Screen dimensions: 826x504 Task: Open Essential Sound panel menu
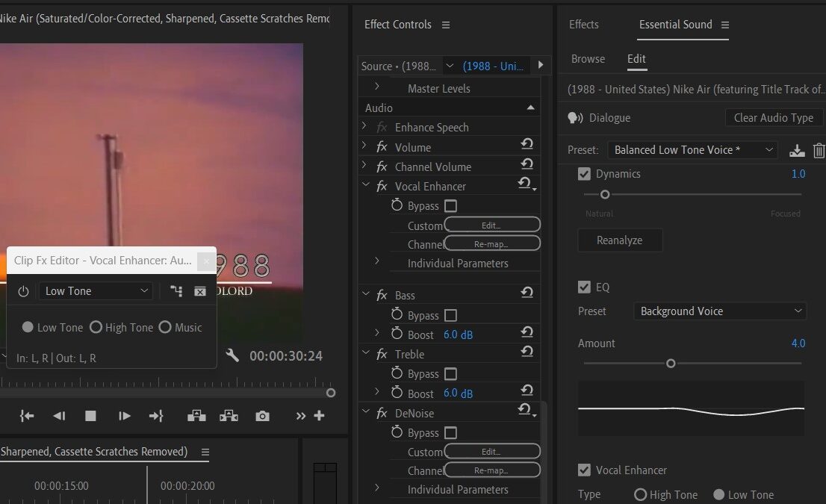coord(725,25)
